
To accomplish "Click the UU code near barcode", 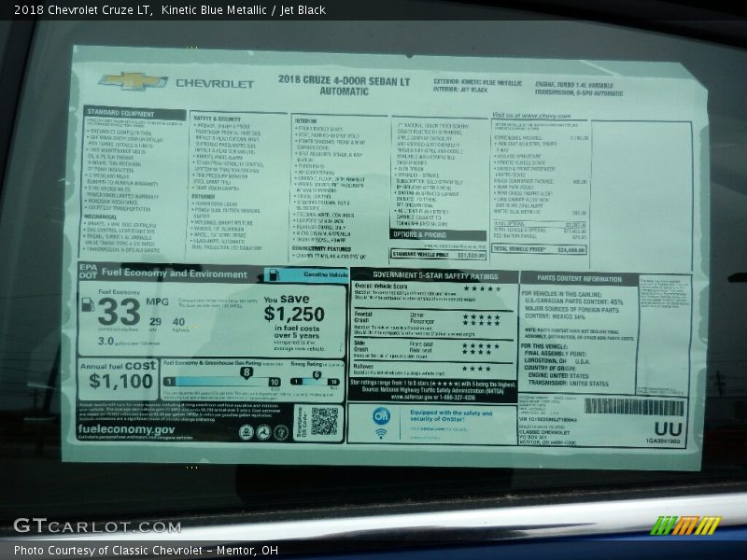I will pos(668,428).
